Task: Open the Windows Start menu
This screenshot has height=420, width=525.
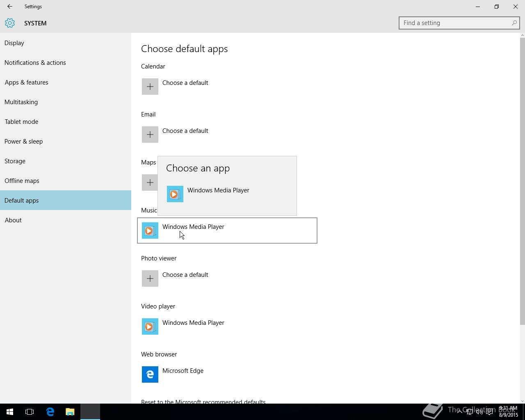Action: pyautogui.click(x=10, y=412)
